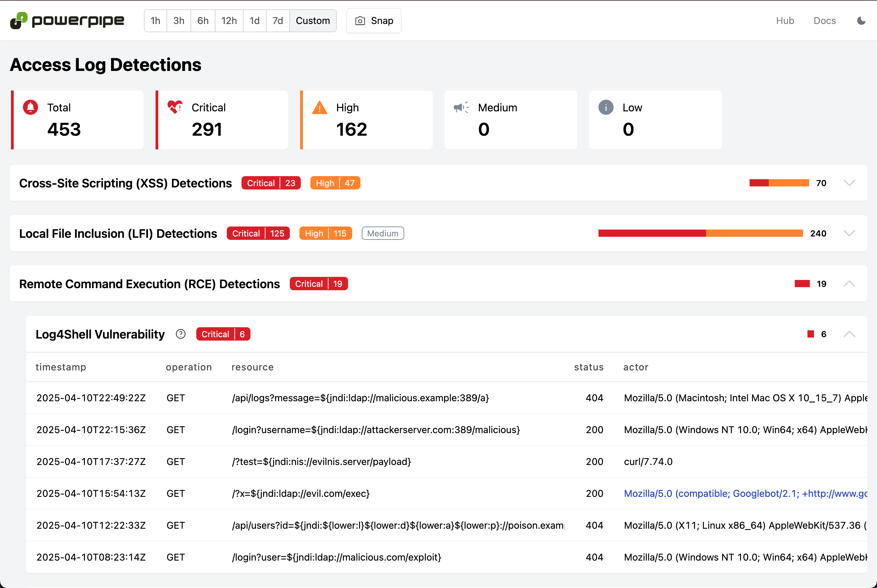Open the Hub menu item
Viewport: 877px width, 588px height.
coord(785,21)
